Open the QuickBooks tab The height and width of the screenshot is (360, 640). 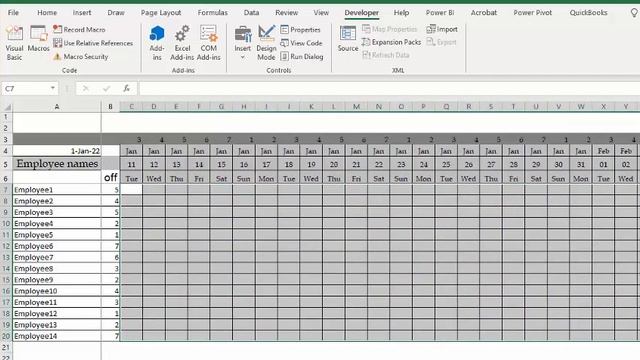589,13
